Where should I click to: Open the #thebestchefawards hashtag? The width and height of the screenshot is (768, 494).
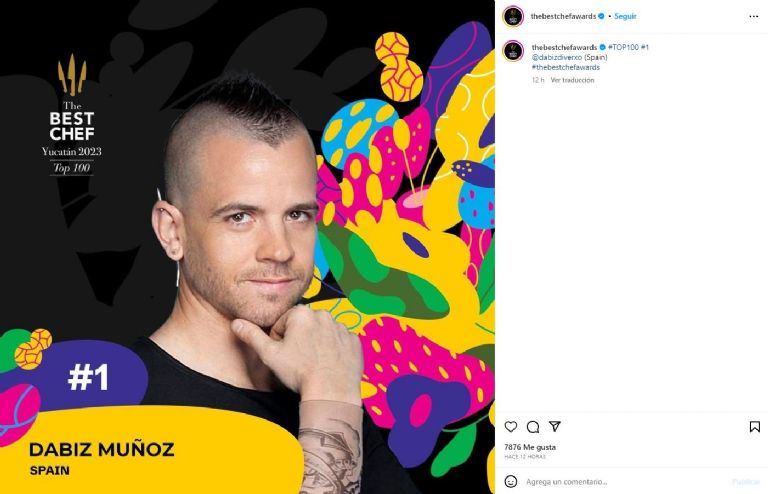coord(566,67)
